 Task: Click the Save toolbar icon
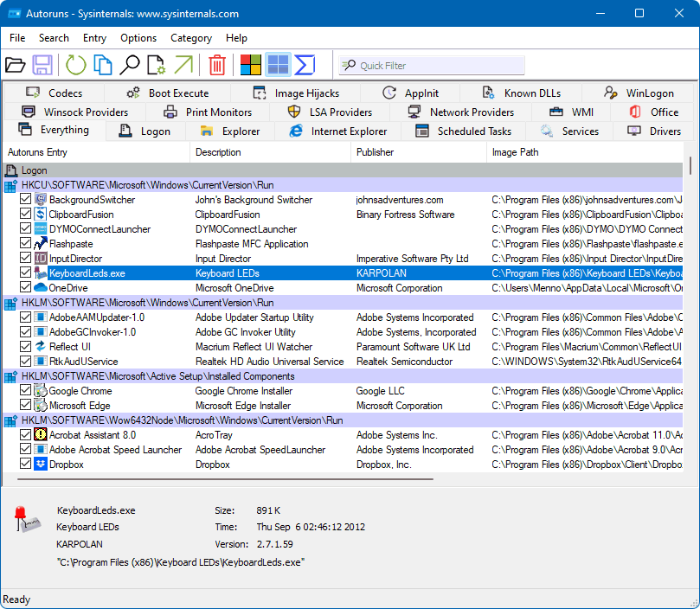(x=42, y=65)
